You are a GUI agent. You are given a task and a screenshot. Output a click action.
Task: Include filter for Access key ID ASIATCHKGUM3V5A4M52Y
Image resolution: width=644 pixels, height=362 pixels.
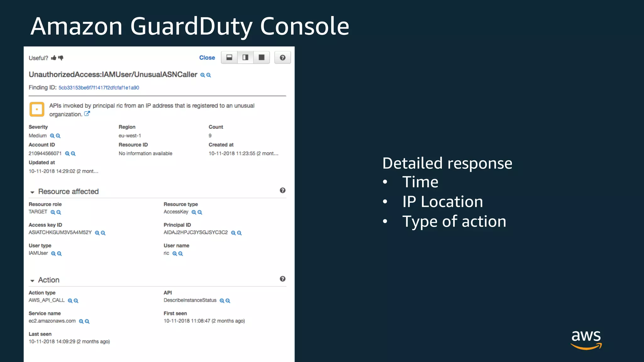click(x=97, y=233)
